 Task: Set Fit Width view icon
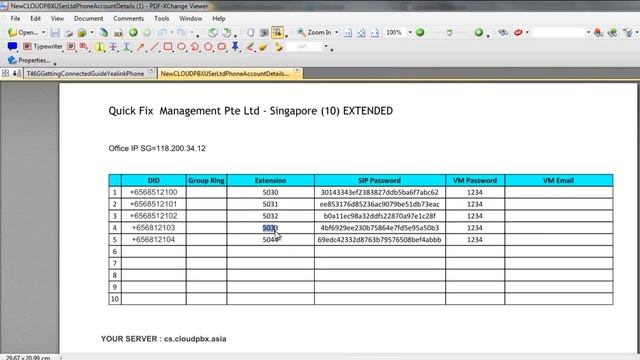point(375,33)
